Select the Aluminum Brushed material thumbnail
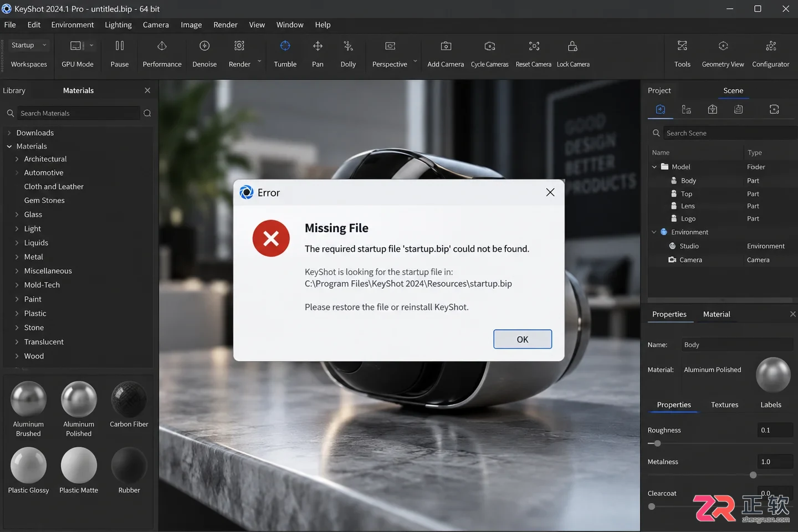 point(28,399)
